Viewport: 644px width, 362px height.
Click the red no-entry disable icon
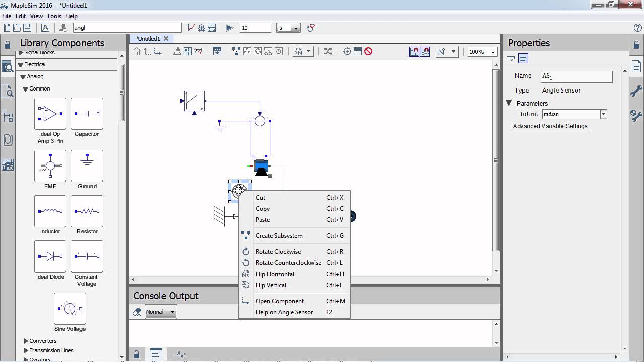(368, 51)
